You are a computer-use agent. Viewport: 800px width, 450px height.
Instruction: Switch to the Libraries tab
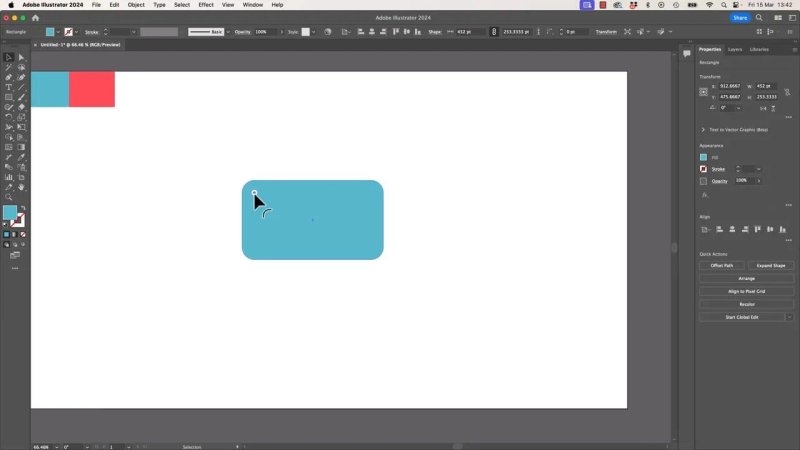[759, 49]
